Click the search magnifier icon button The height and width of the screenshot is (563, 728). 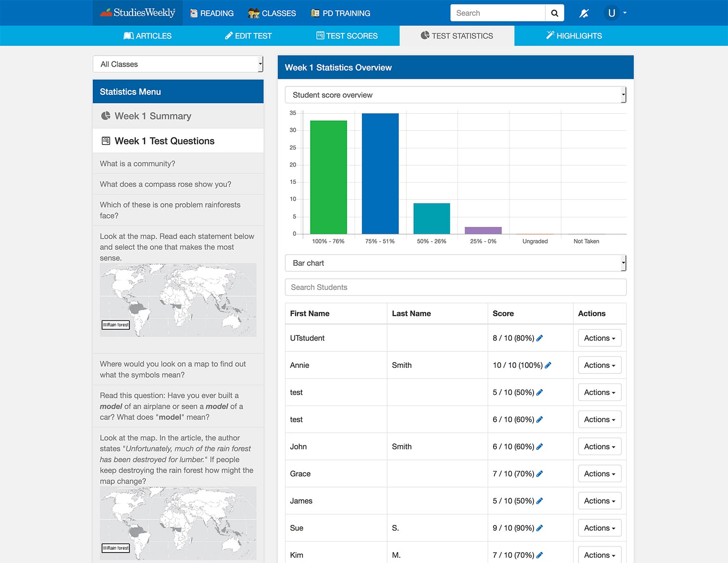(555, 13)
